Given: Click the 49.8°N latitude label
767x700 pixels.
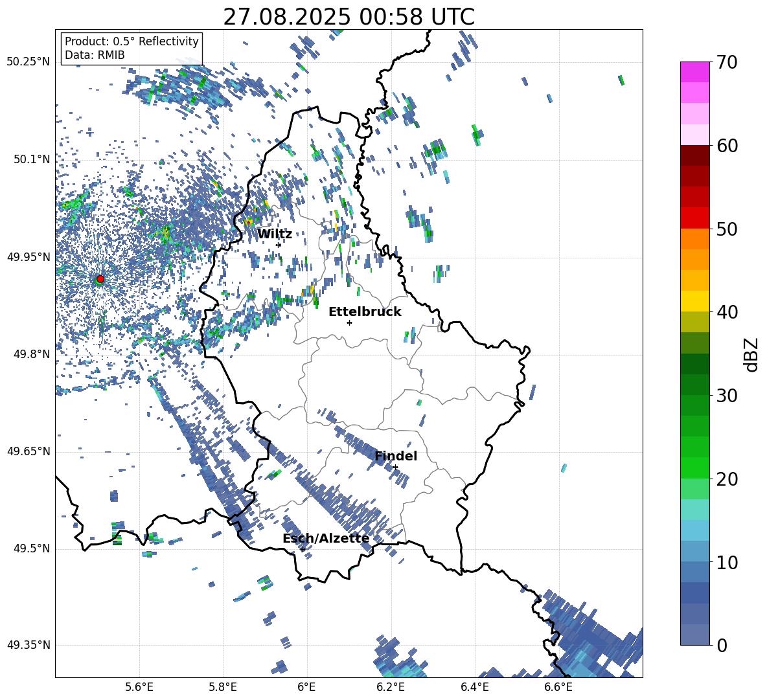Looking at the screenshot, I should point(32,354).
